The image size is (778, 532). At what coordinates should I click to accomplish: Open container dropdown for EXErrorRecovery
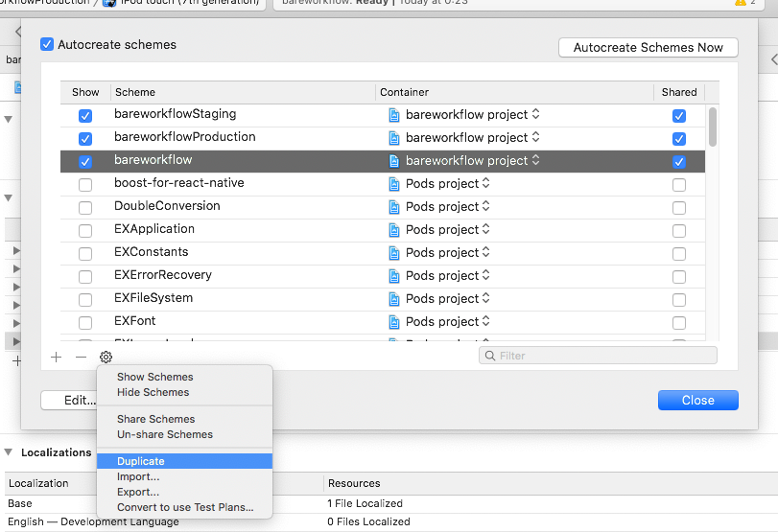tap(486, 275)
